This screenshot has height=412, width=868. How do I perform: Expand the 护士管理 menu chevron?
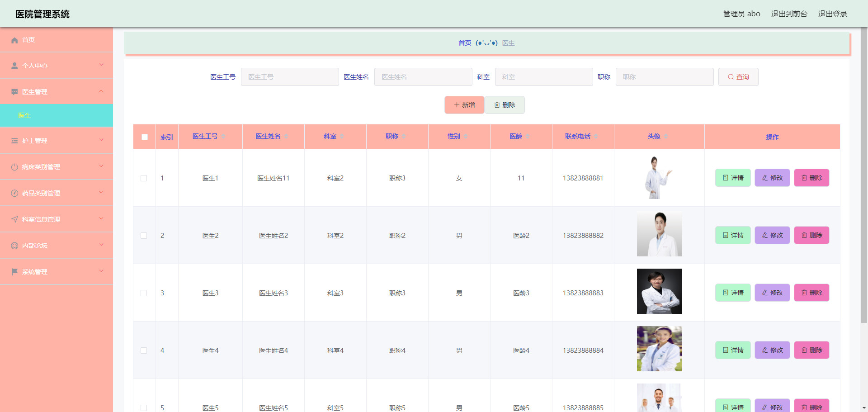101,140
